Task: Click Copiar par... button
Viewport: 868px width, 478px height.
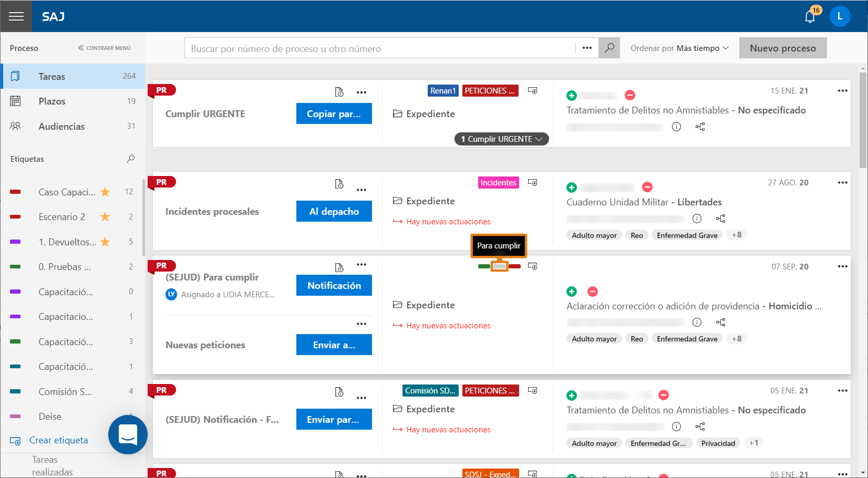Action: pos(334,113)
